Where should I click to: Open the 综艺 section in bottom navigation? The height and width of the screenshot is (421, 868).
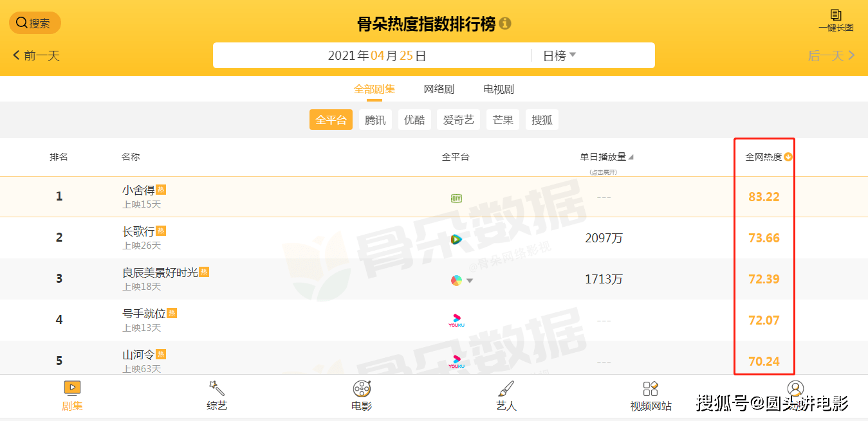[x=217, y=395]
